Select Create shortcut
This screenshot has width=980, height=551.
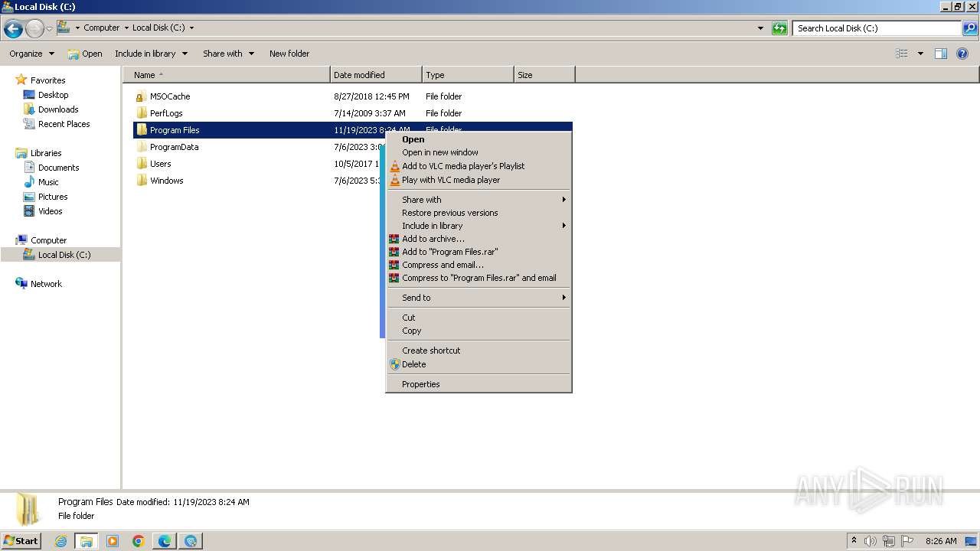[x=479, y=350]
